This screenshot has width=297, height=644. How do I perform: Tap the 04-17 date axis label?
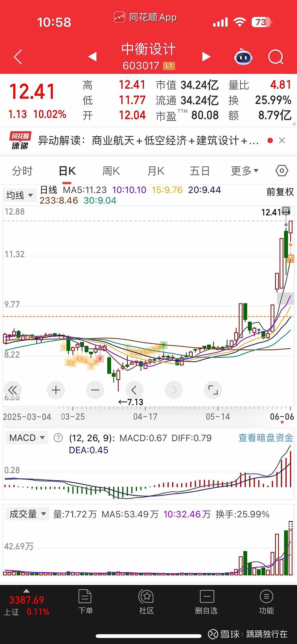145,417
